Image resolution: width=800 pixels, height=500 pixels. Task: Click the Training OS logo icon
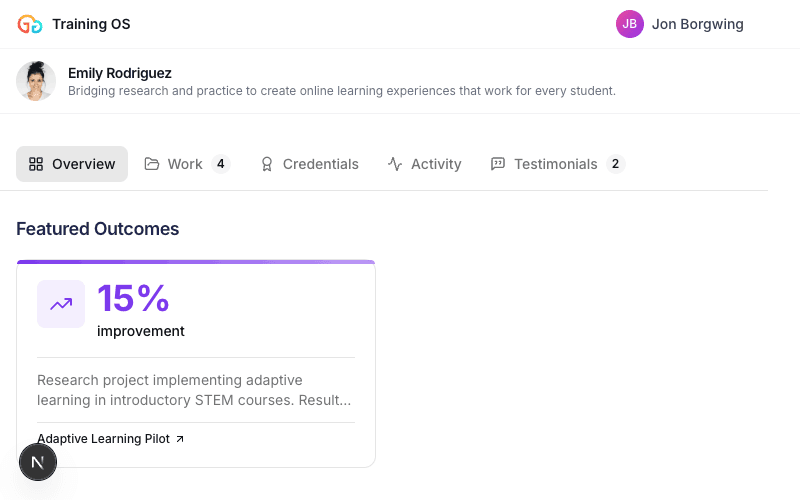pos(30,24)
